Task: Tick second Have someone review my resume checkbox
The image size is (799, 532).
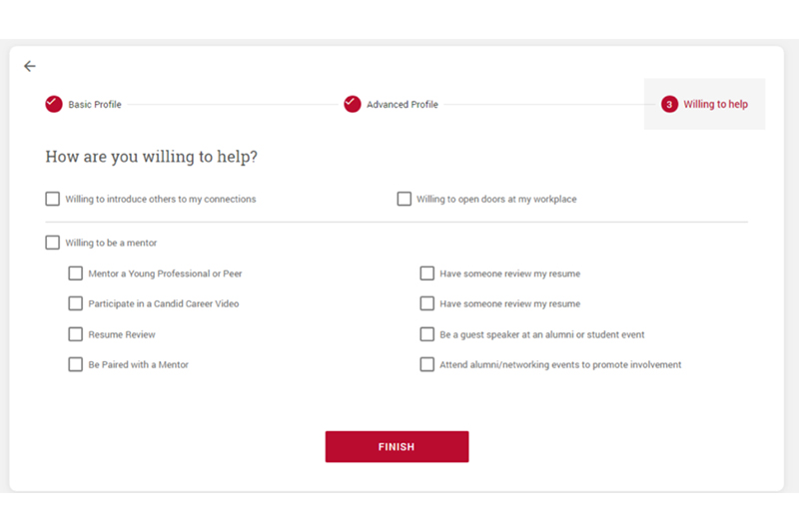Action: (x=427, y=303)
